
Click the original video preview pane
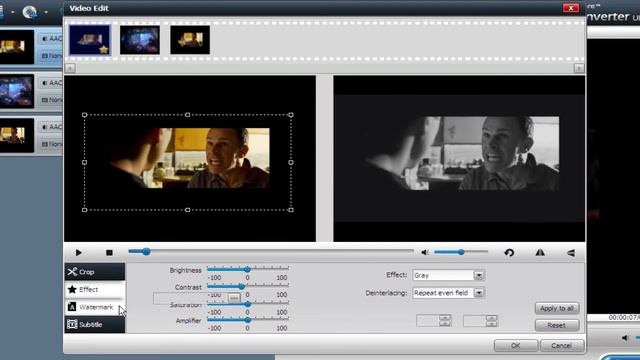coord(190,159)
